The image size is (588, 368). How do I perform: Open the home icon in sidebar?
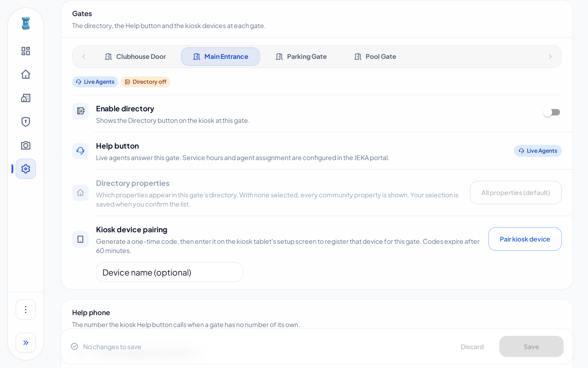point(26,74)
